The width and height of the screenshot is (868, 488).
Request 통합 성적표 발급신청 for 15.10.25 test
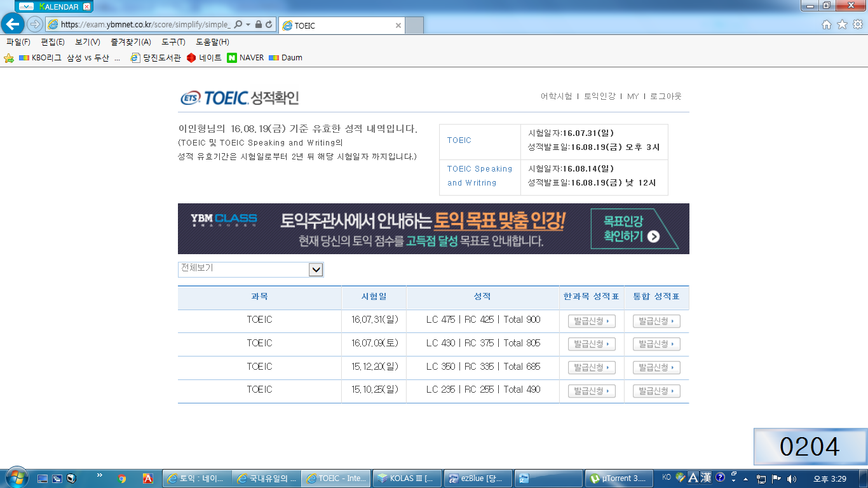point(656,391)
